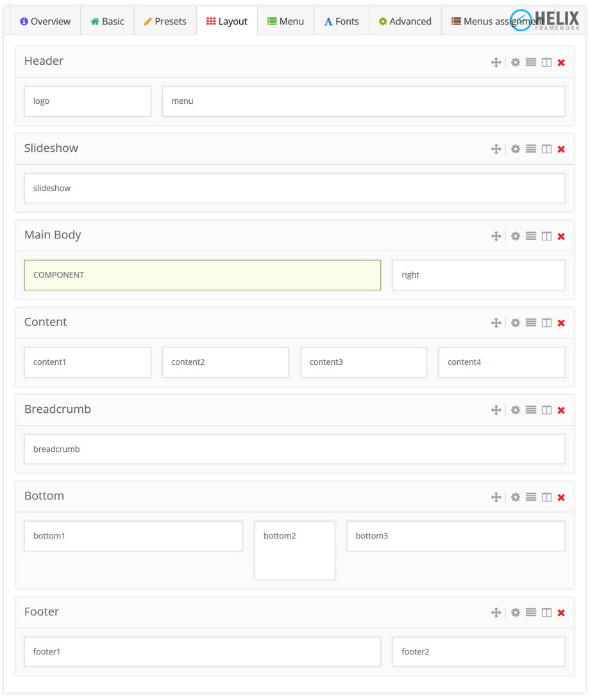Go to the Fonts tab
This screenshot has width=590, height=700.
click(x=341, y=21)
